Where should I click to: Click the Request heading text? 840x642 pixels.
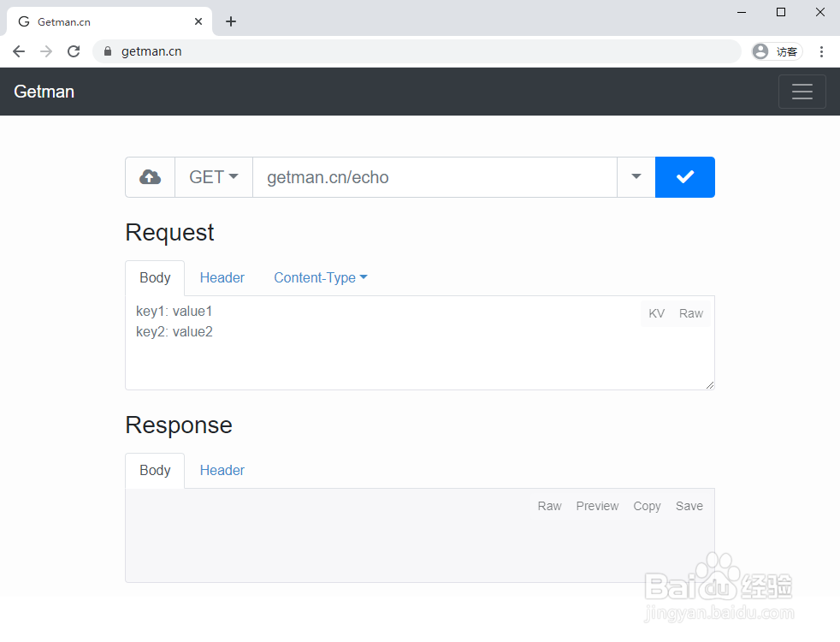click(x=169, y=233)
